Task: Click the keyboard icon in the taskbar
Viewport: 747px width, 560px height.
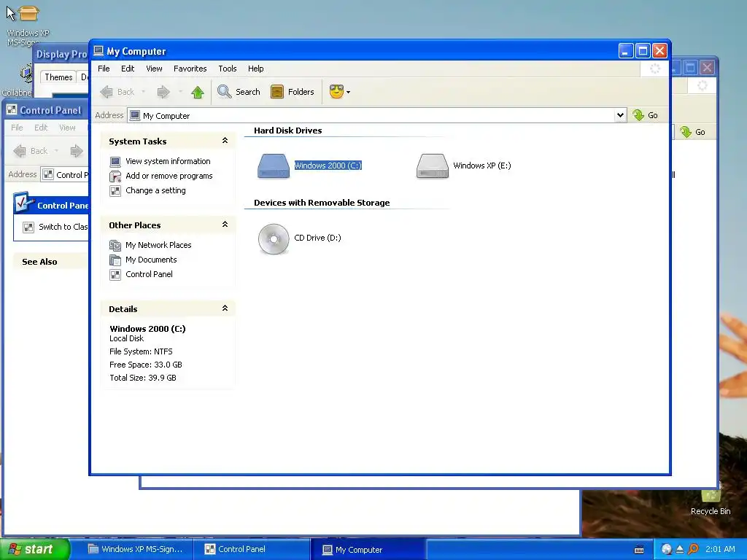Action: click(x=639, y=550)
